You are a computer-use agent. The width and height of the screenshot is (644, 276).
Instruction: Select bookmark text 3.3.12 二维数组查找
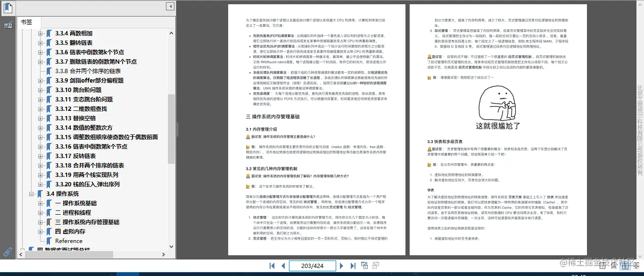point(81,109)
